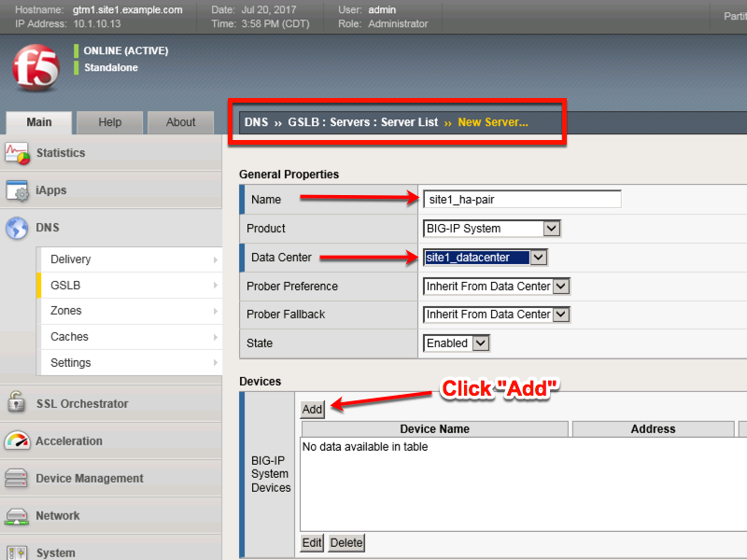Switch to the Main tab
This screenshot has width=747, height=560.
39,122
